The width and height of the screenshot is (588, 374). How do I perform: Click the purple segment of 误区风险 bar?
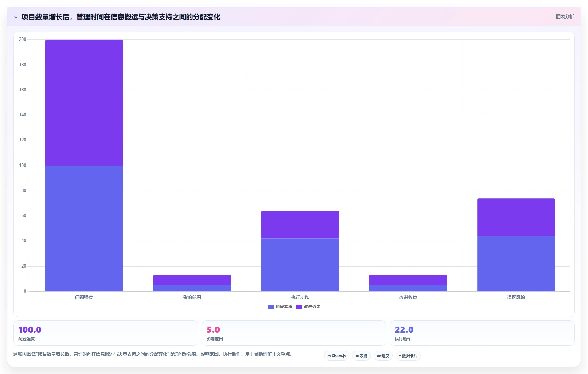pos(516,217)
